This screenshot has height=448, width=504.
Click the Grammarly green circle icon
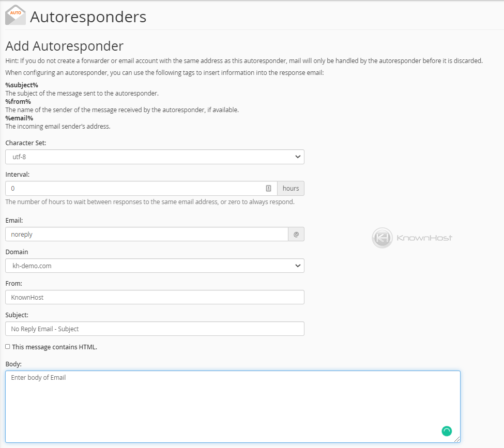coord(447,431)
